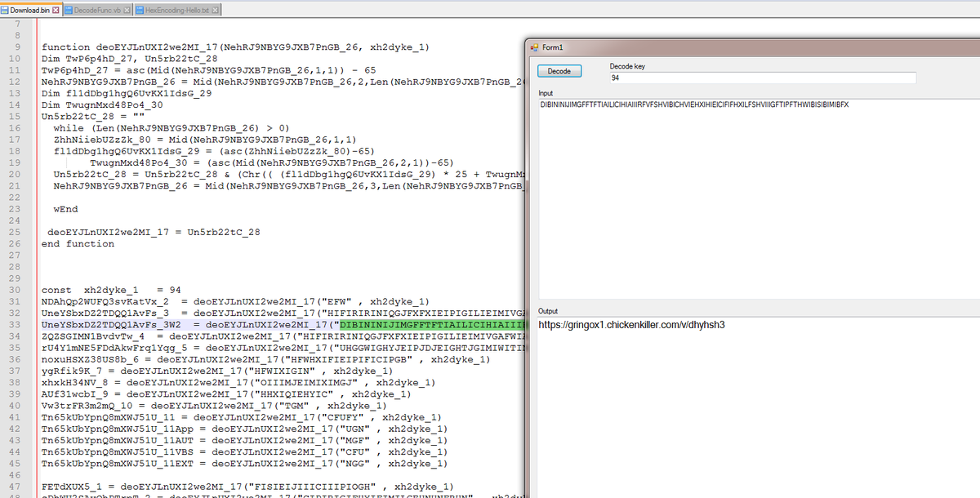Click line number 9 in the editor margin
This screenshot has height=498, width=980.
pyautogui.click(x=18, y=47)
